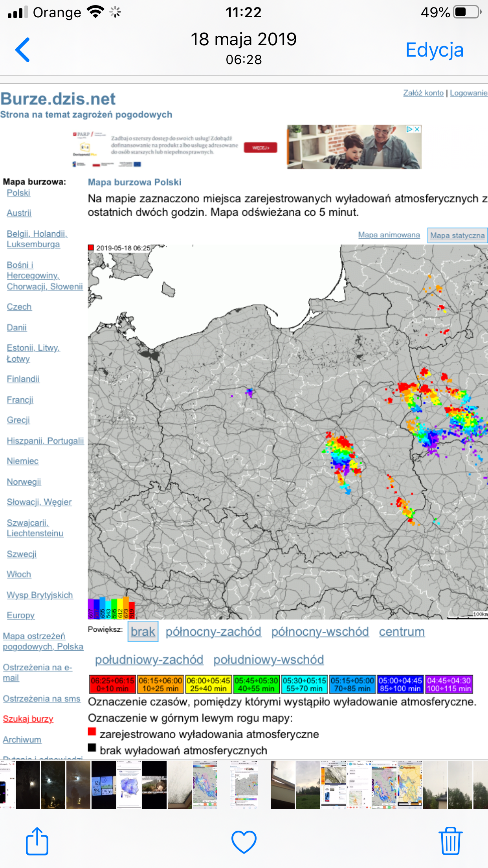Zoom map to południowy-wschód
Screen dimensions: 488x868
pos(268,660)
